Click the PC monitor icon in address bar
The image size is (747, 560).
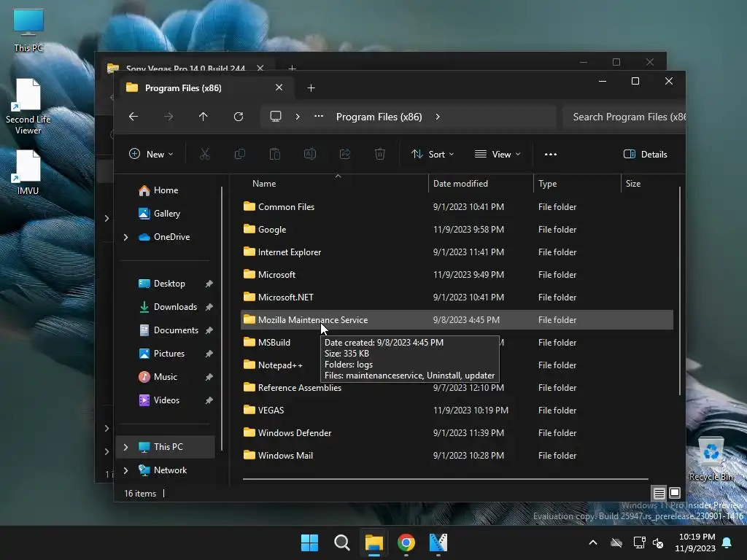tap(275, 117)
